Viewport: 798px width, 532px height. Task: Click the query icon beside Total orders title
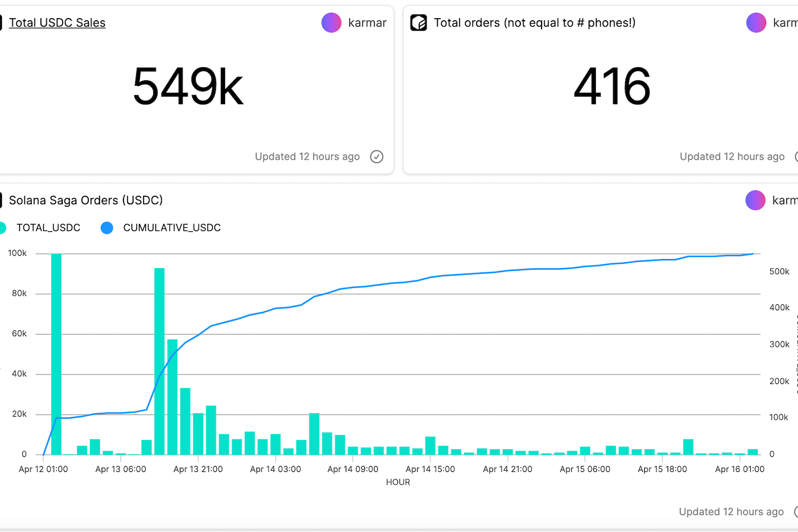[419, 23]
